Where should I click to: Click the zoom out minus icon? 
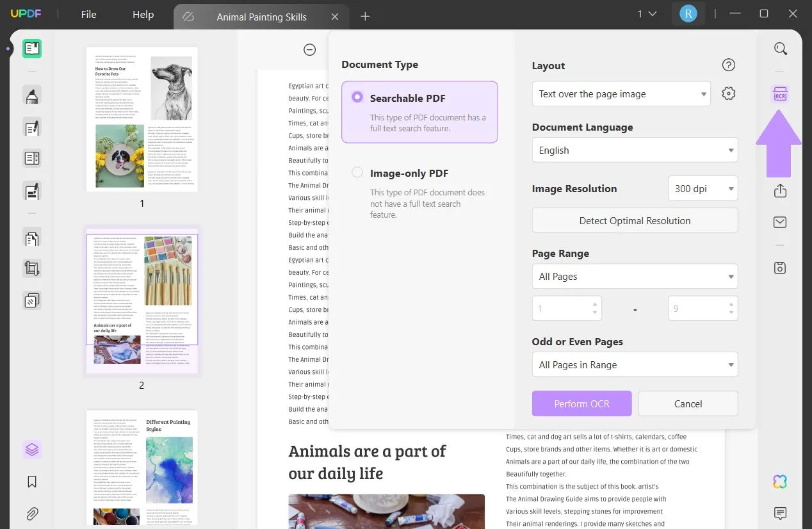pos(310,49)
